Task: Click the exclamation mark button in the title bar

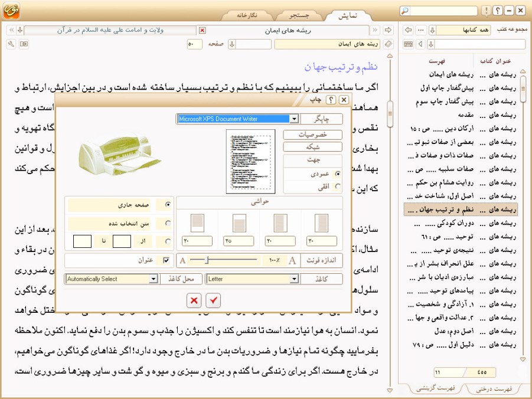Action: coord(486,11)
